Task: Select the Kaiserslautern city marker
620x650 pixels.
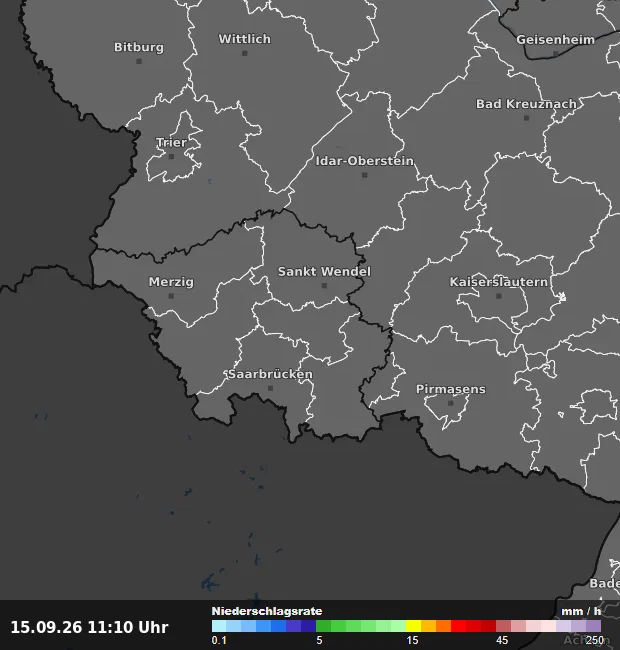Action: tap(499, 296)
